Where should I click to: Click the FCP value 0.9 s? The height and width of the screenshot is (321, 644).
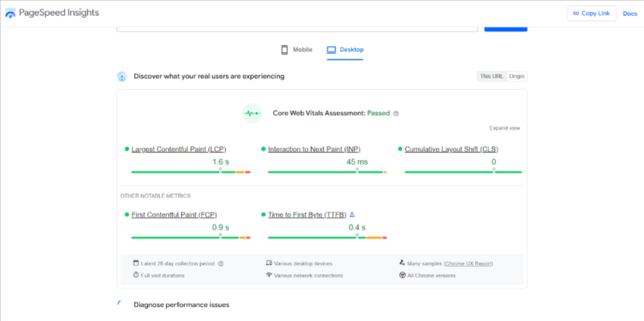(220, 227)
